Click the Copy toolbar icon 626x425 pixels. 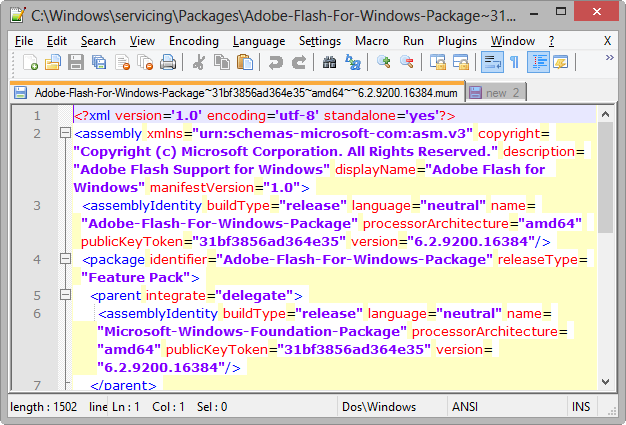pyautogui.click(x=222, y=63)
